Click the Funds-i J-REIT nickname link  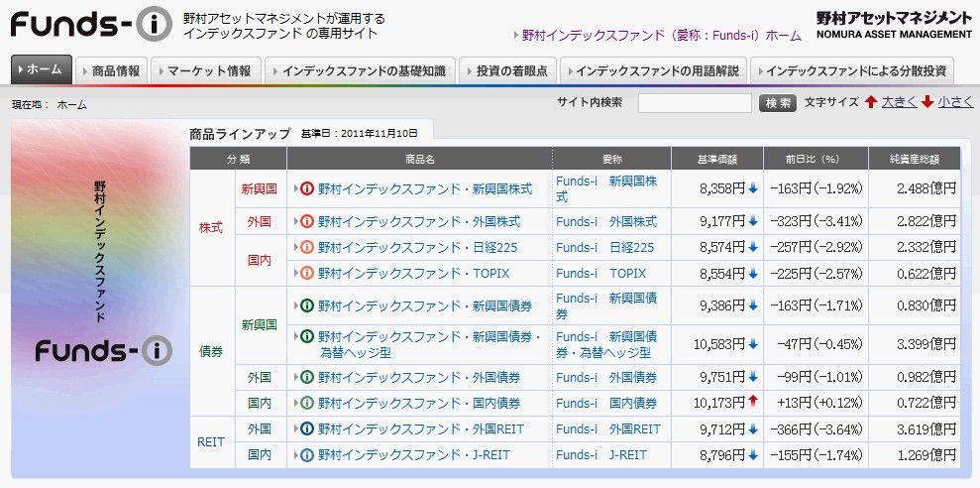[x=601, y=455]
